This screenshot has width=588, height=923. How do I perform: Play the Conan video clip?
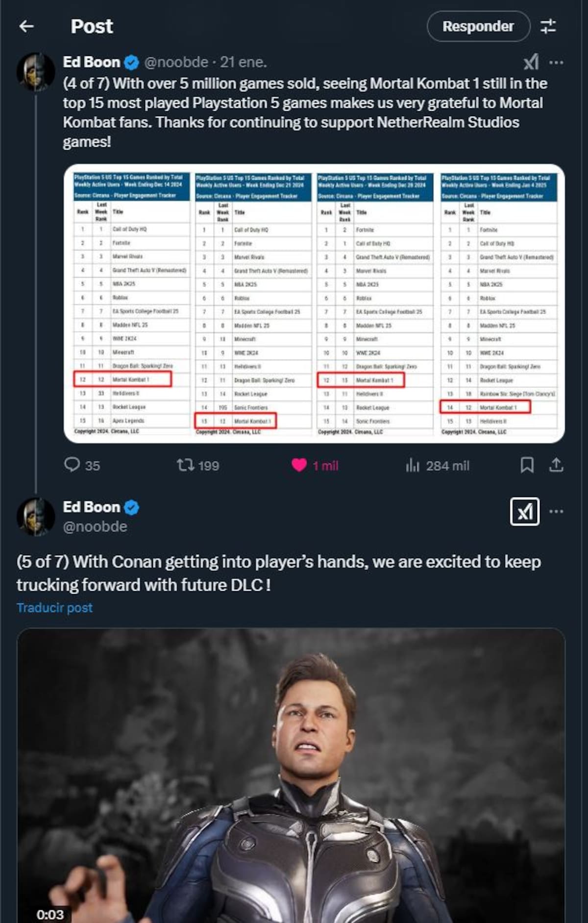click(x=292, y=775)
